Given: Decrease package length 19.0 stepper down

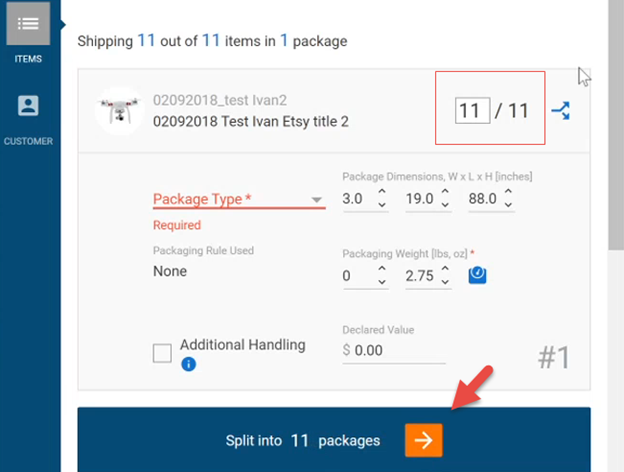Looking at the screenshot, I should 445,205.
